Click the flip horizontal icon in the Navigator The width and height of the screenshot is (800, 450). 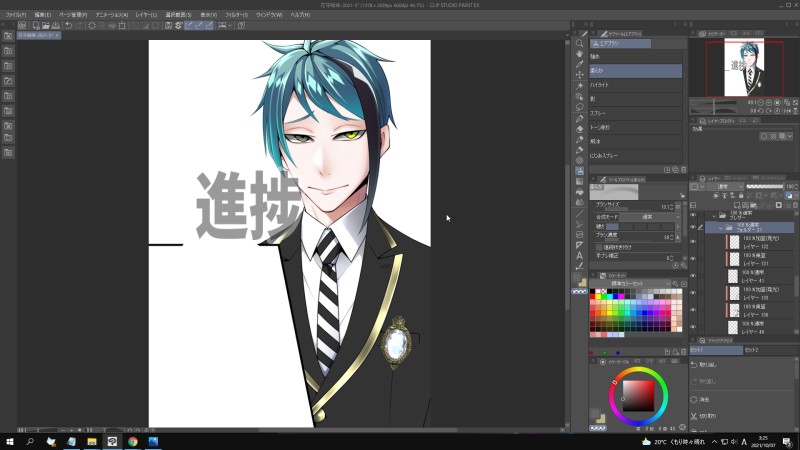tap(786, 111)
